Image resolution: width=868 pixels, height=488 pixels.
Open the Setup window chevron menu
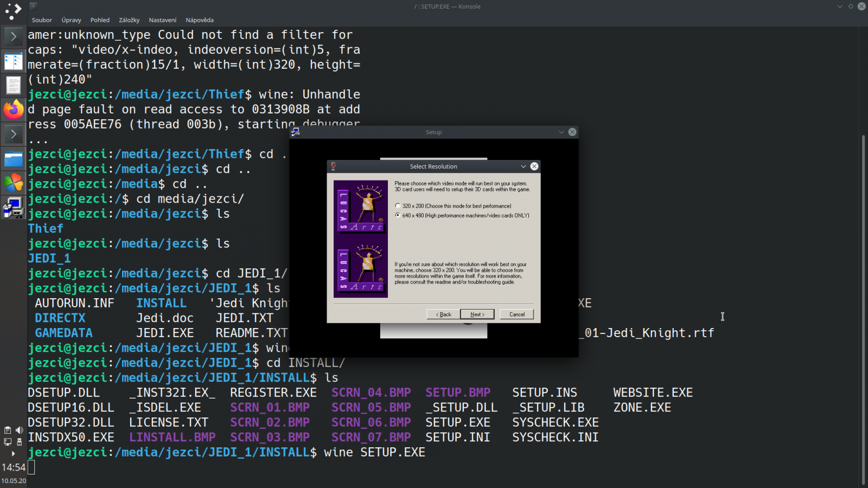[x=561, y=132]
